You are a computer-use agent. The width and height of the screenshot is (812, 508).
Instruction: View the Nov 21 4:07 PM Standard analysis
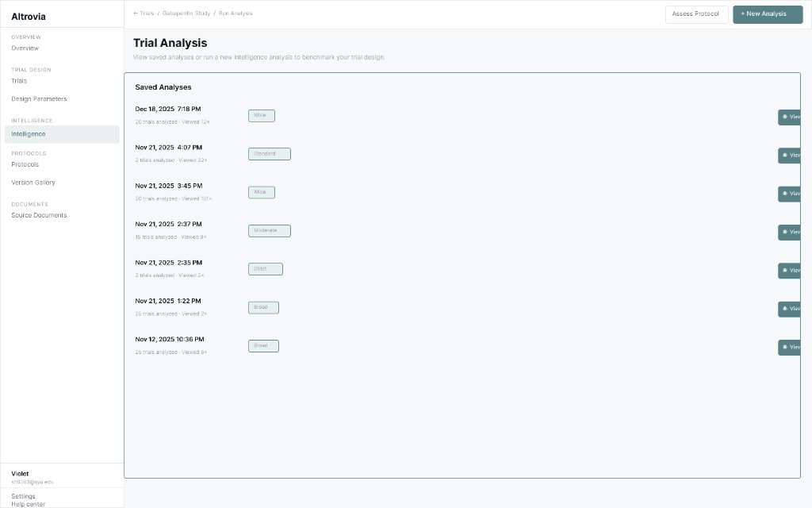click(x=791, y=155)
